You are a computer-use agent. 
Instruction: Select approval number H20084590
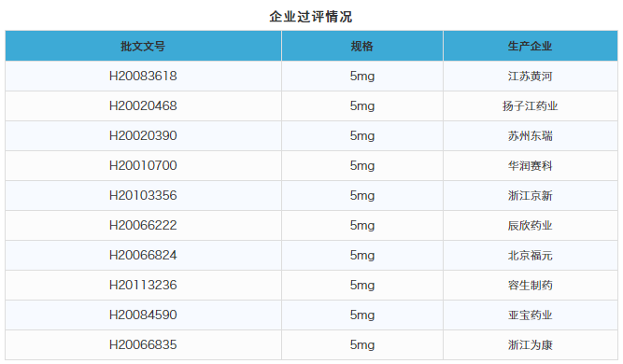143,315
